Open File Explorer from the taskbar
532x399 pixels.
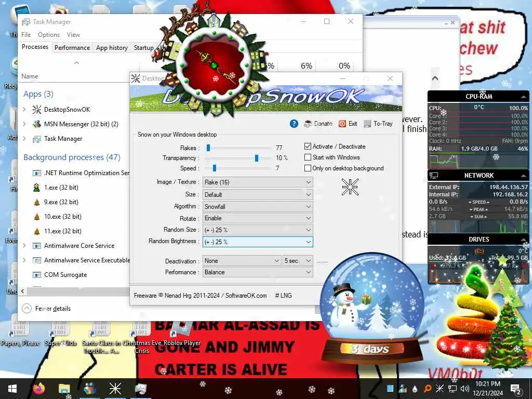coord(64,389)
